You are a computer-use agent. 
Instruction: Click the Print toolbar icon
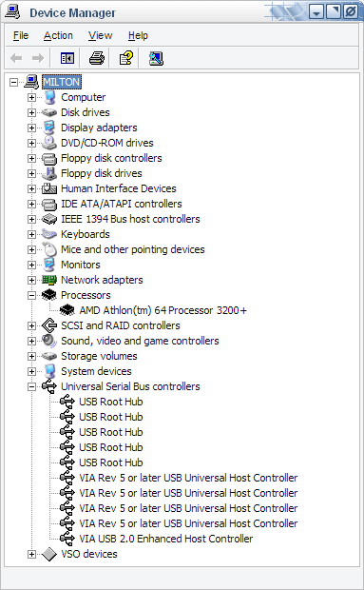coord(97,58)
